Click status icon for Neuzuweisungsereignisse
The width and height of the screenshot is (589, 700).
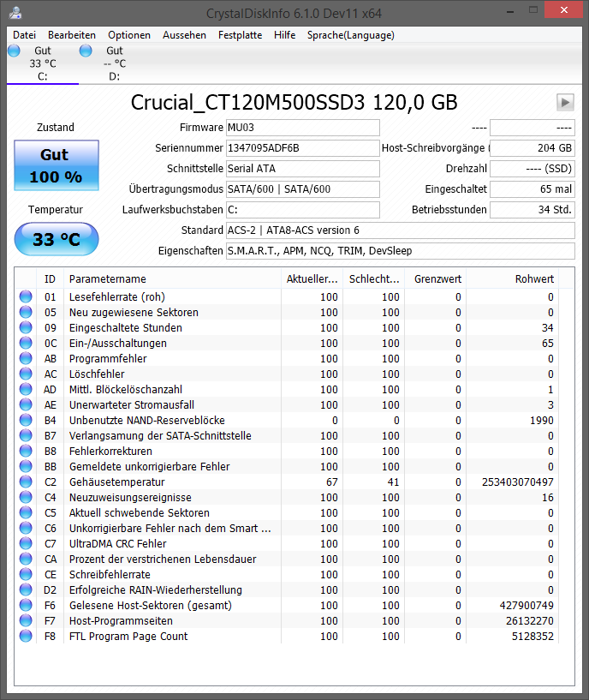point(26,497)
